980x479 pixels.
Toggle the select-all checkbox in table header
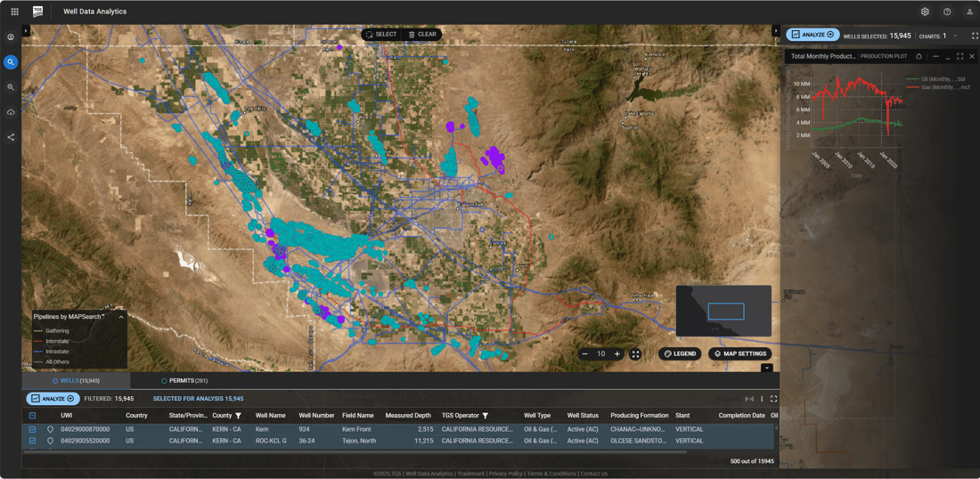32,416
